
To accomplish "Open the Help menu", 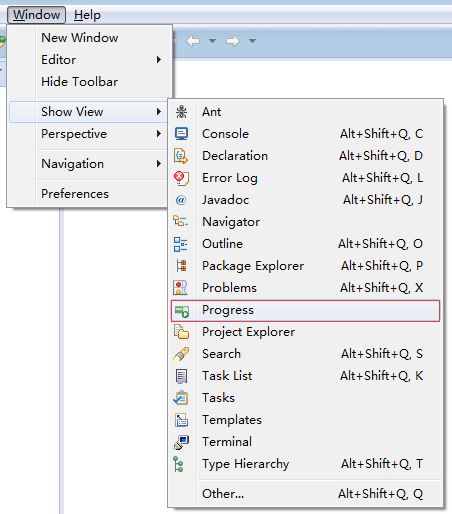I will tap(87, 15).
